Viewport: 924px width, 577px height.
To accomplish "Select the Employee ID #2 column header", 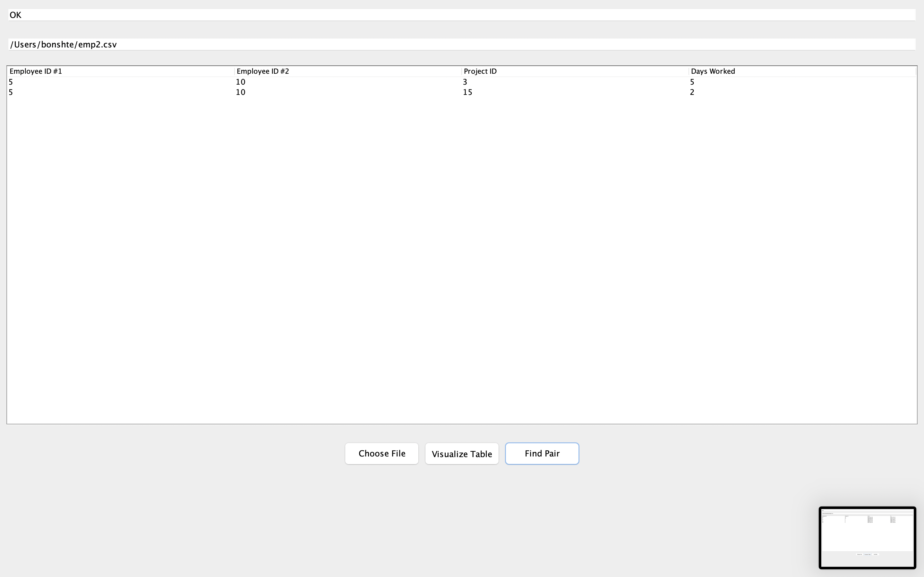I will click(x=263, y=71).
